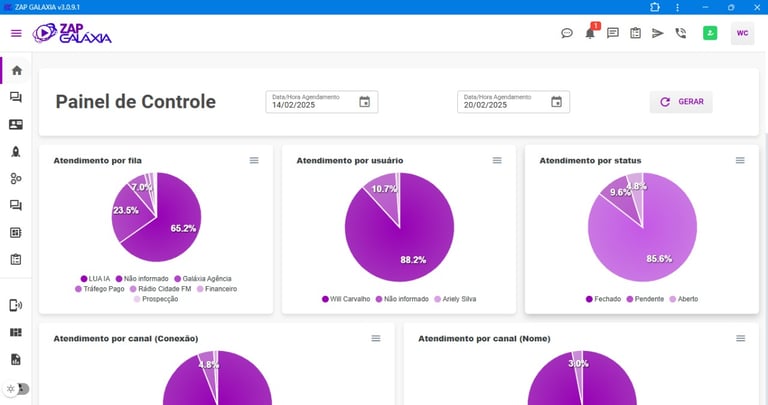This screenshot has width=768, height=405.
Task: Open the kanban board icon in sidebar
Action: click(x=16, y=333)
